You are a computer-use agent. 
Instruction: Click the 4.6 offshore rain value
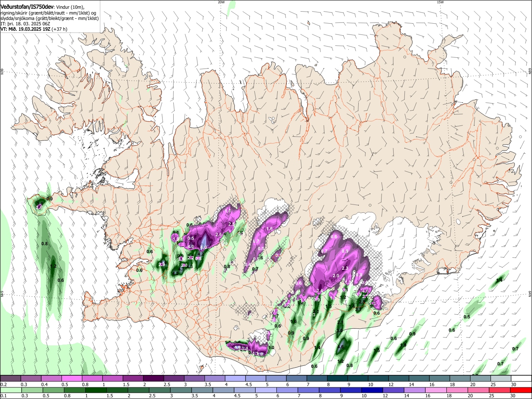[341, 347]
